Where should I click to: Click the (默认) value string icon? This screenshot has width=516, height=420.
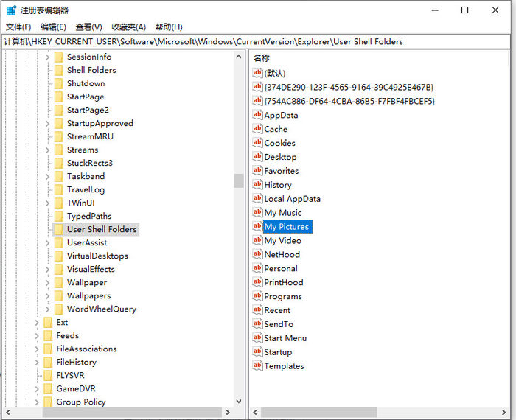(258, 73)
